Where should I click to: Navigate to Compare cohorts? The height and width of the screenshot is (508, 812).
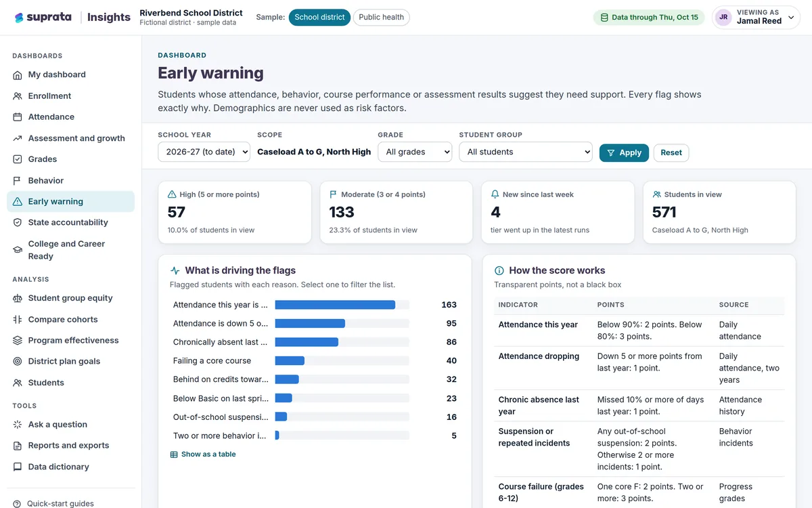tap(70, 320)
